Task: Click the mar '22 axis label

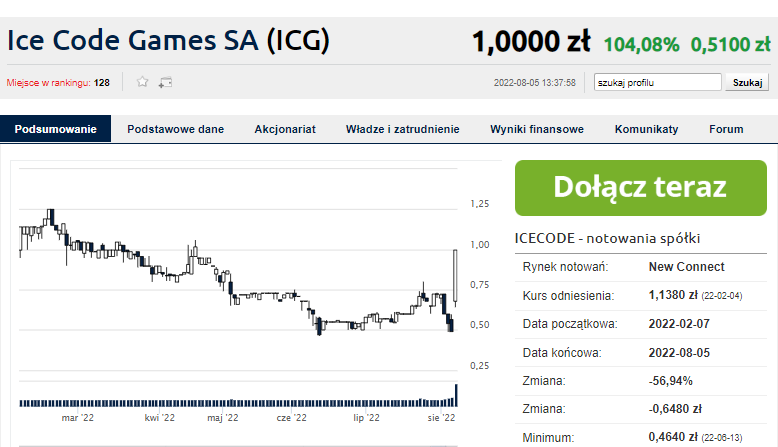Action: 77,418
